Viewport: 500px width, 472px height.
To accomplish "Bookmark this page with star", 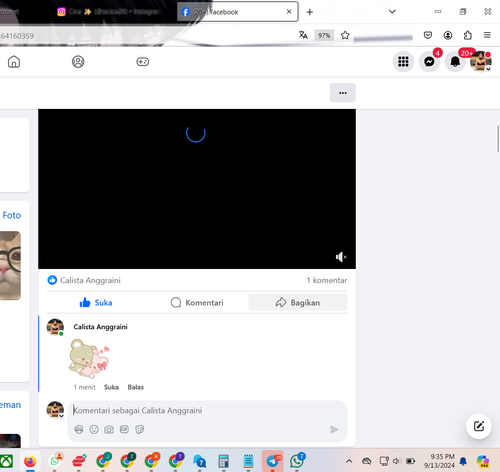I will tap(345, 35).
